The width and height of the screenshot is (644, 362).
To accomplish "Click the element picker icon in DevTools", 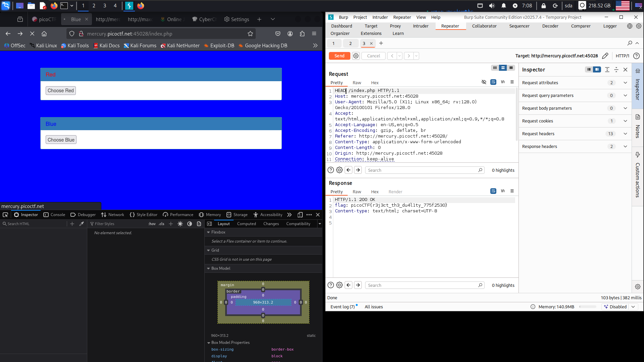I will pos(5,215).
